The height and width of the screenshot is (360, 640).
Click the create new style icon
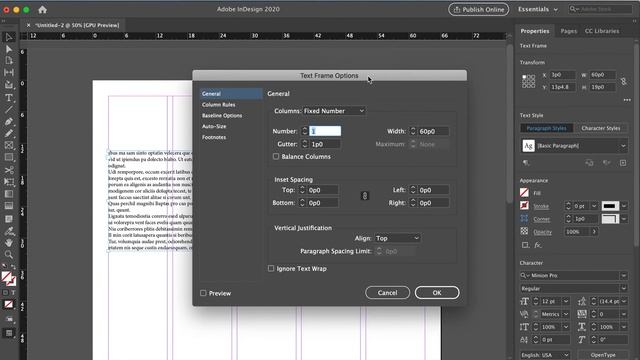(623, 163)
